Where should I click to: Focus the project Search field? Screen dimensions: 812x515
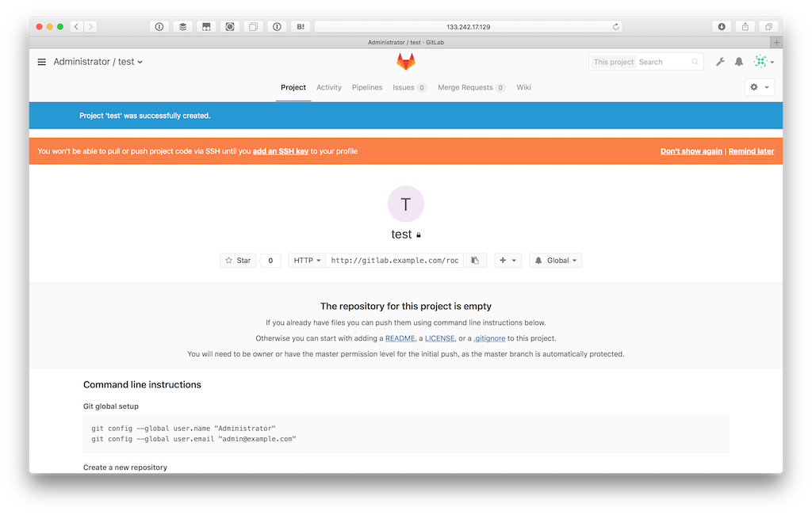tap(668, 62)
